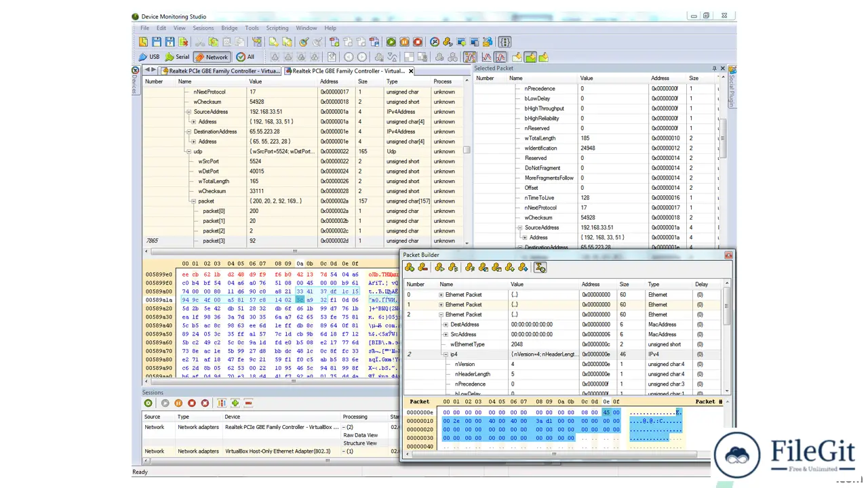Select the USB source filter
The image size is (868, 488).
point(149,57)
